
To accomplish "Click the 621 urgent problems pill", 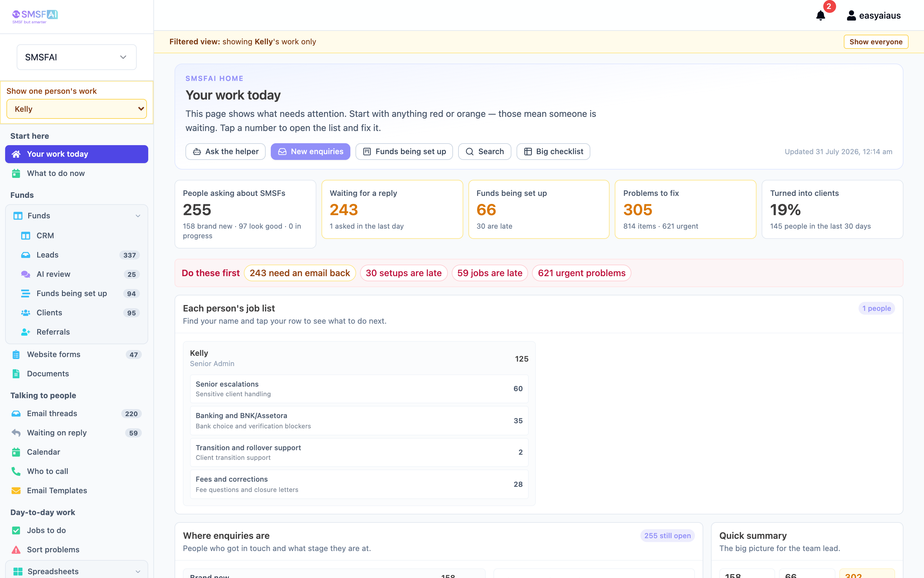I will tap(581, 273).
